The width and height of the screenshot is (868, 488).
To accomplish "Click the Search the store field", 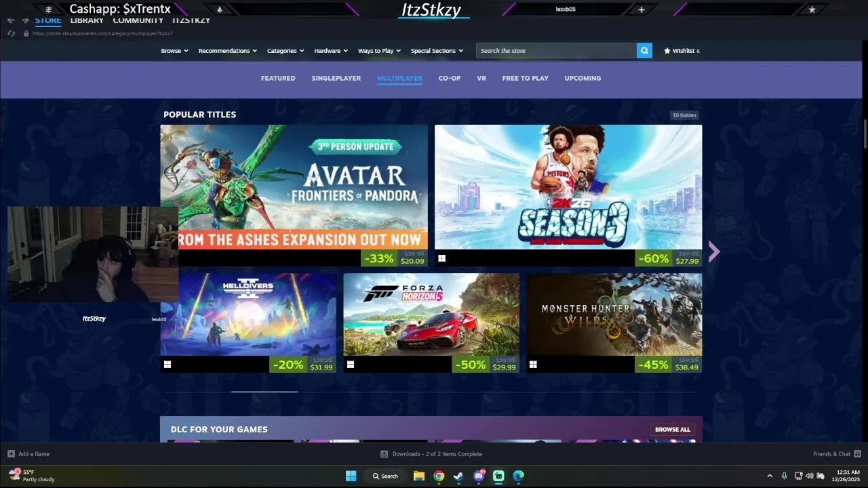I will 556,51.
